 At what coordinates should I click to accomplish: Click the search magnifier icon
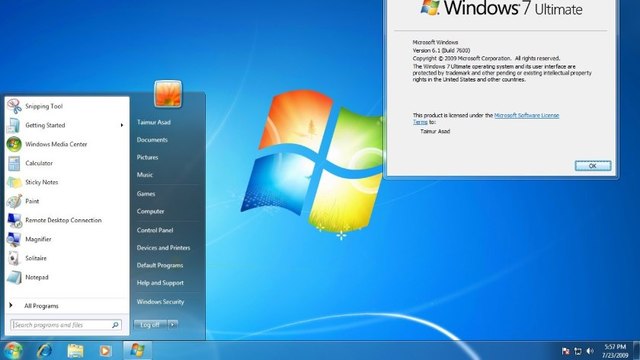(115, 325)
